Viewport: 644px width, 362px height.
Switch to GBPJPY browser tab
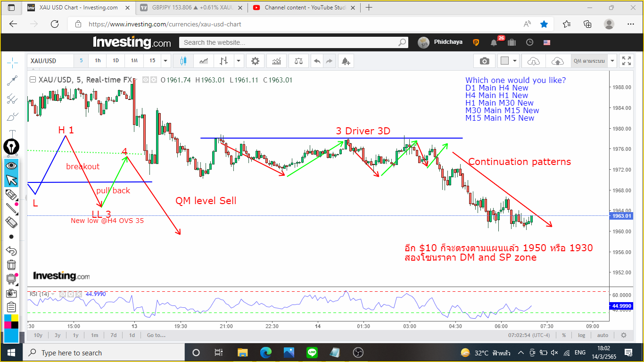pyautogui.click(x=192, y=8)
